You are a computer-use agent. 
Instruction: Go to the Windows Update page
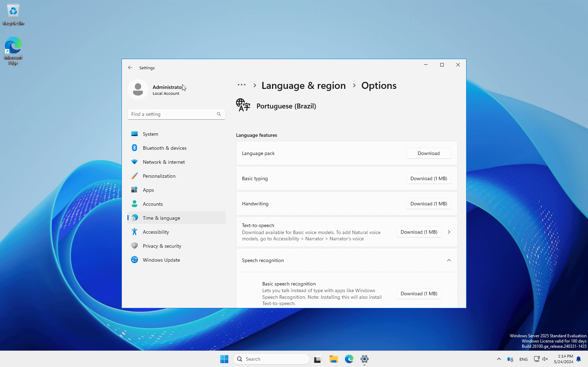(x=161, y=260)
